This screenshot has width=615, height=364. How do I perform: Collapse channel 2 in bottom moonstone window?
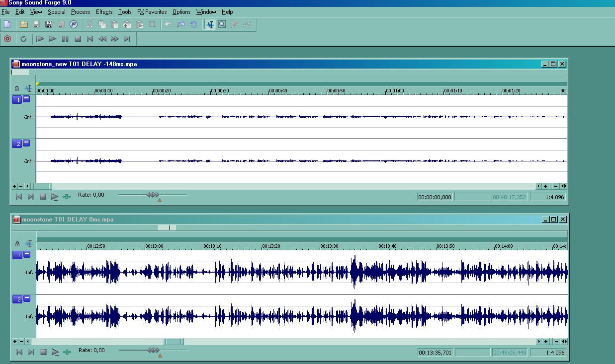point(27,298)
